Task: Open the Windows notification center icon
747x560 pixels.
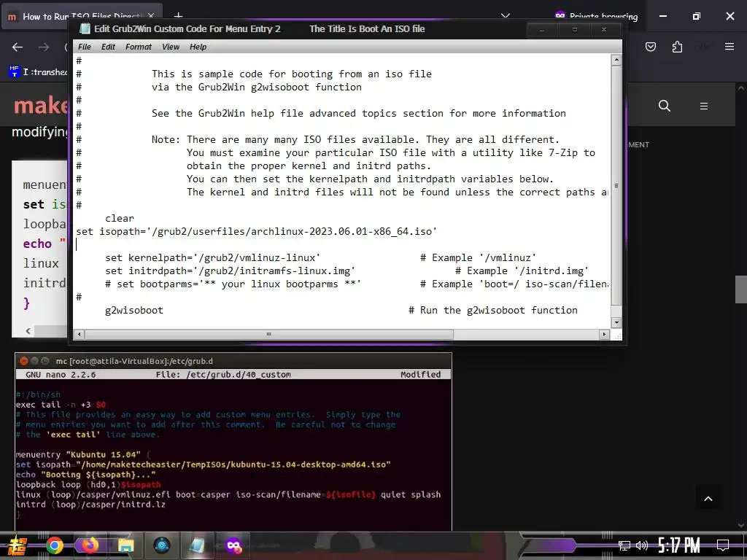Action: tap(723, 545)
